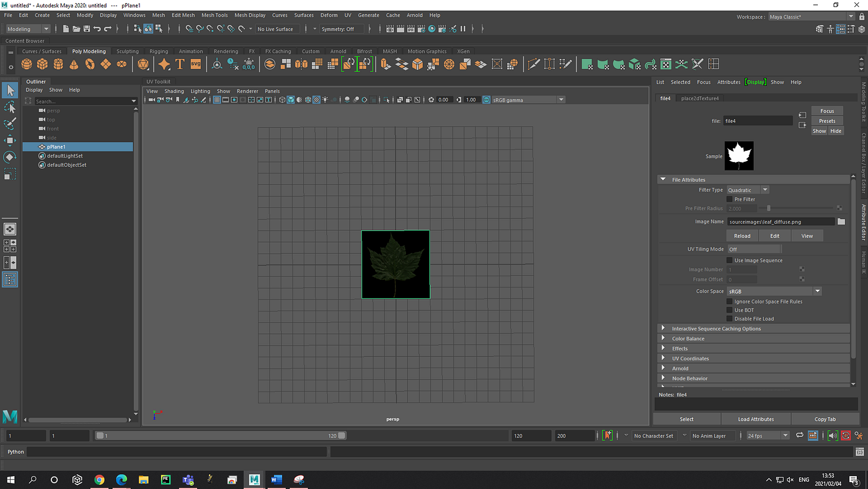The width and height of the screenshot is (868, 489).
Task: Select the Type text tool icon
Action: point(180,64)
